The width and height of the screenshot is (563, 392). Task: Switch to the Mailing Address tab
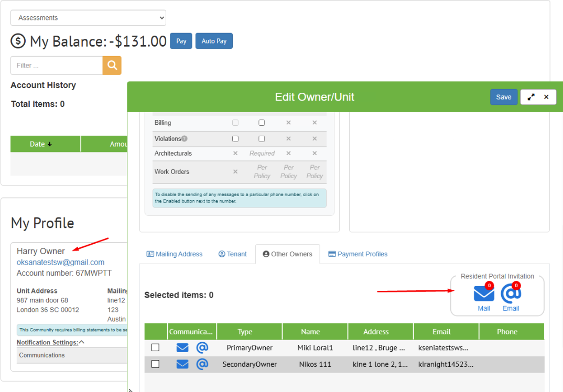click(x=174, y=254)
